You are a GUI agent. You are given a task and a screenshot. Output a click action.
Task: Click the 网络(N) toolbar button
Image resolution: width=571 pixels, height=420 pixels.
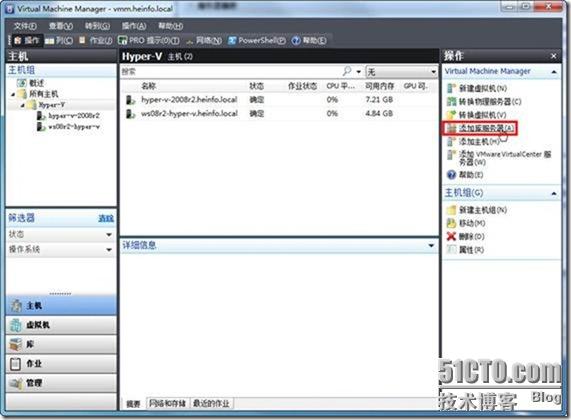204,40
